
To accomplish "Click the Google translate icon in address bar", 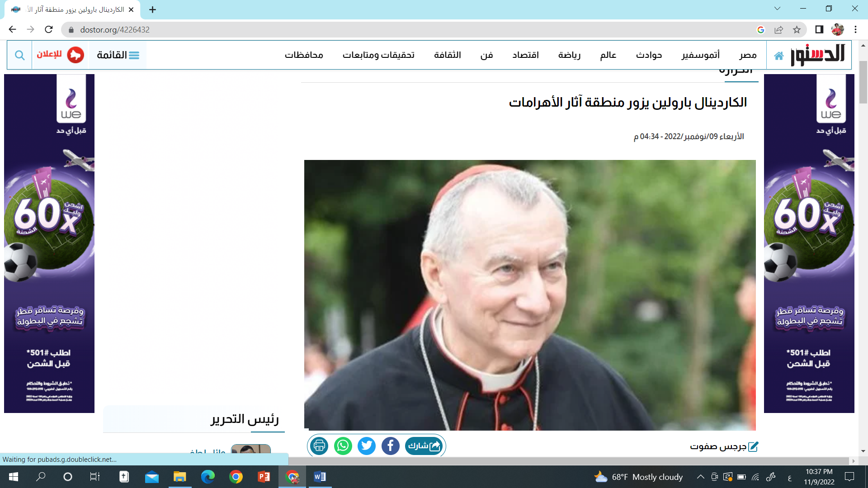I will point(760,30).
